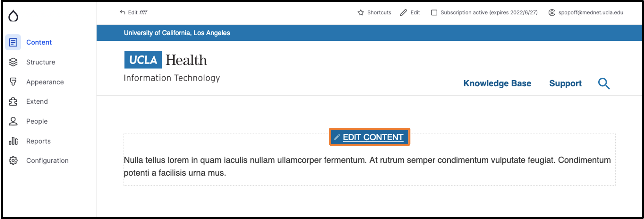Toggle the Subscription active checkbox
This screenshot has width=644, height=219.
pyautogui.click(x=434, y=12)
